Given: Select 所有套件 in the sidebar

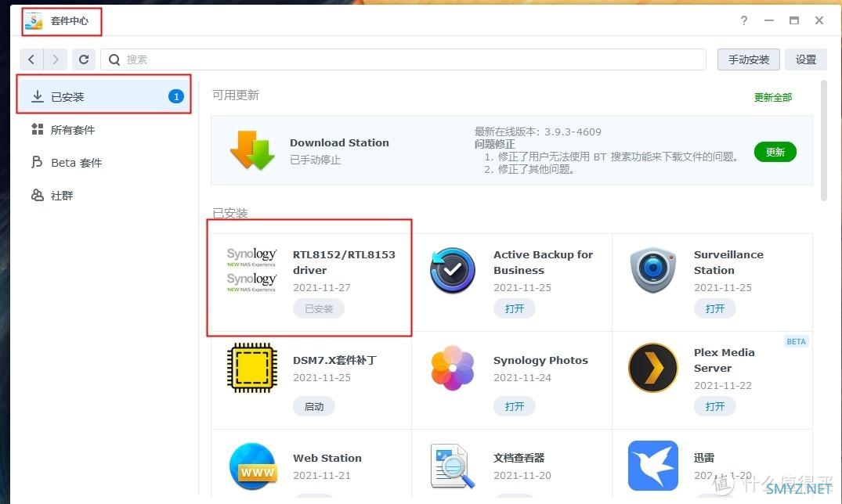Looking at the screenshot, I should (x=103, y=129).
